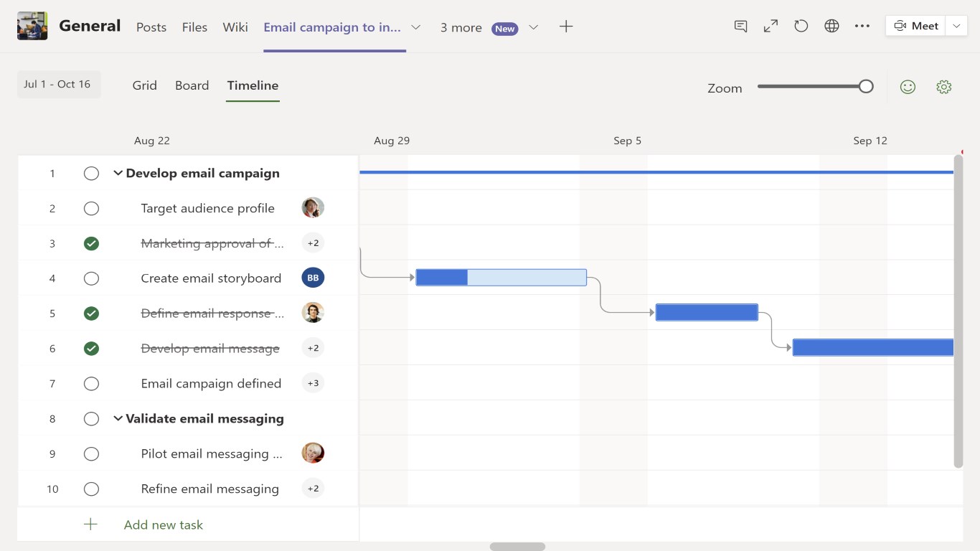The width and height of the screenshot is (980, 551).
Task: Mark Target audience profile task complete
Action: (91, 209)
